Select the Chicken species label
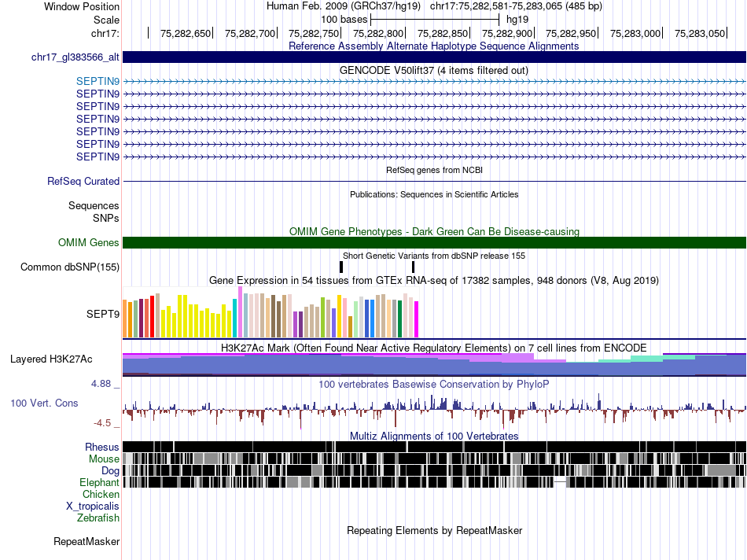747x560 pixels. pos(101,494)
